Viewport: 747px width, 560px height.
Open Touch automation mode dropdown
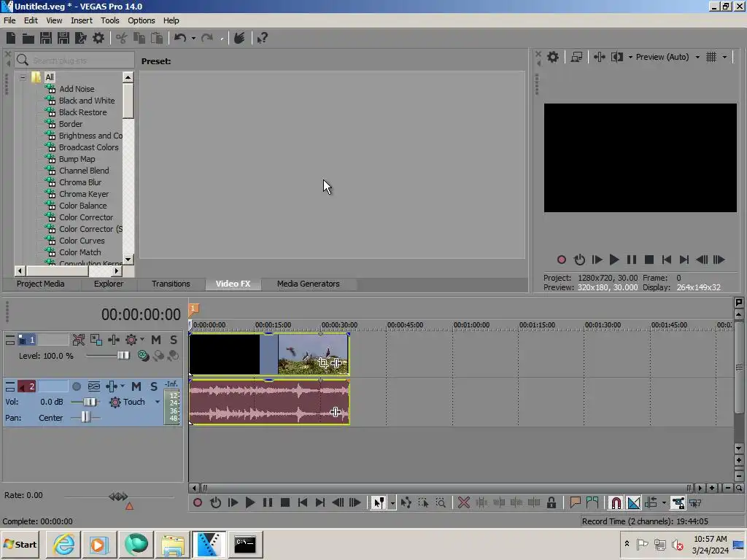tap(158, 402)
